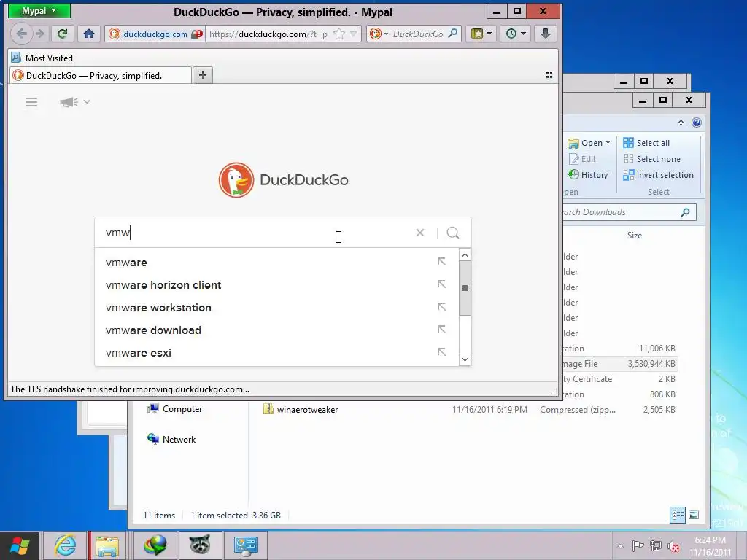747x560 pixels.
Task: Click the Size column header
Action: point(634,236)
